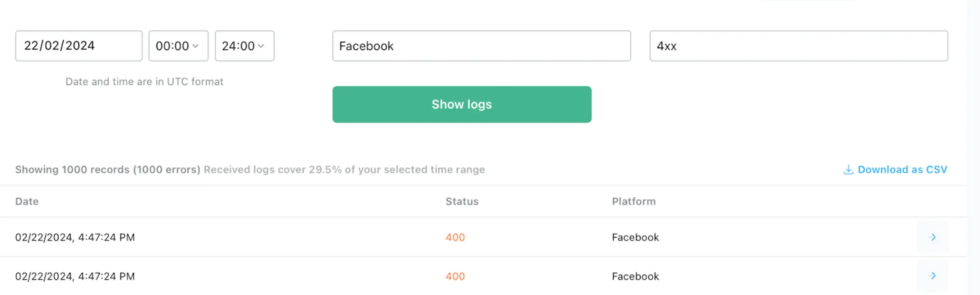
Task: Click the Status column header
Action: (462, 201)
